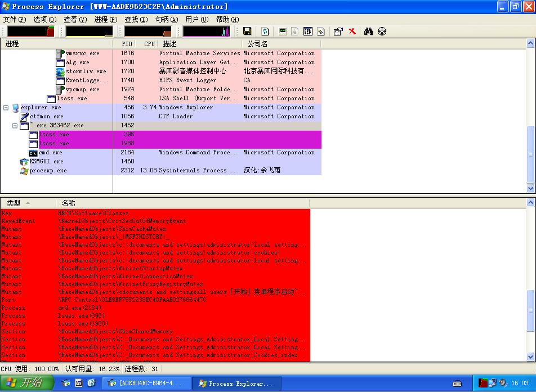The height and width of the screenshot is (392, 536).
Task: Open the 查找(I) menu
Action: click(x=136, y=20)
